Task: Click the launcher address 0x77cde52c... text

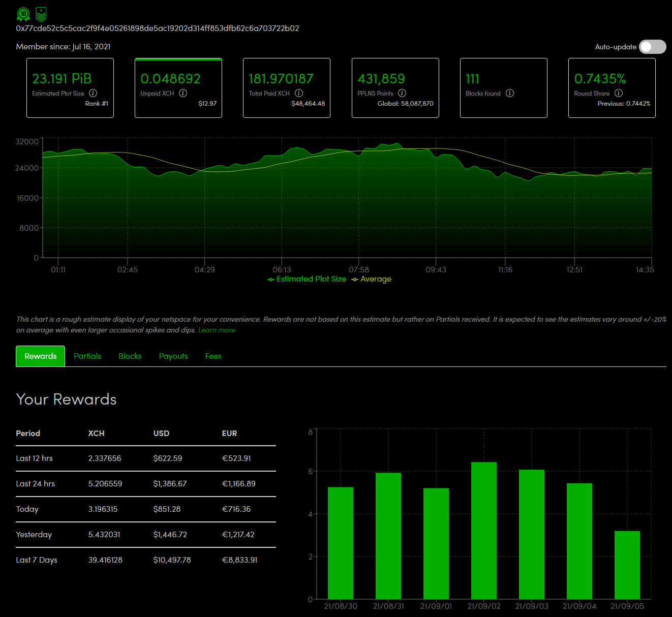Action: (158, 28)
